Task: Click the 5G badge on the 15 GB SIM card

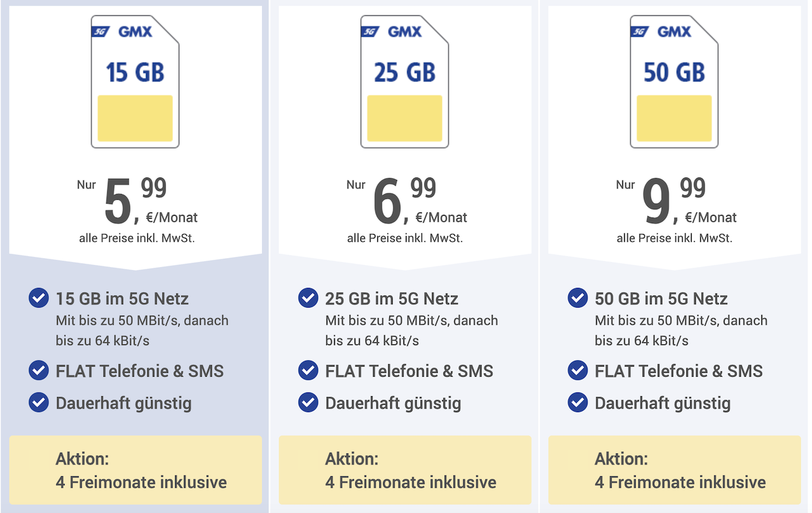Action: pyautogui.click(x=100, y=31)
